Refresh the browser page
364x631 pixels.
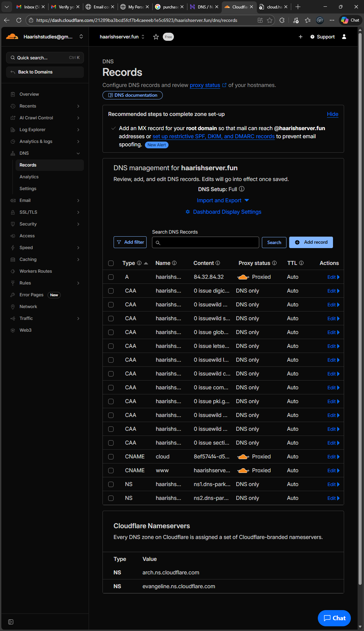19,20
